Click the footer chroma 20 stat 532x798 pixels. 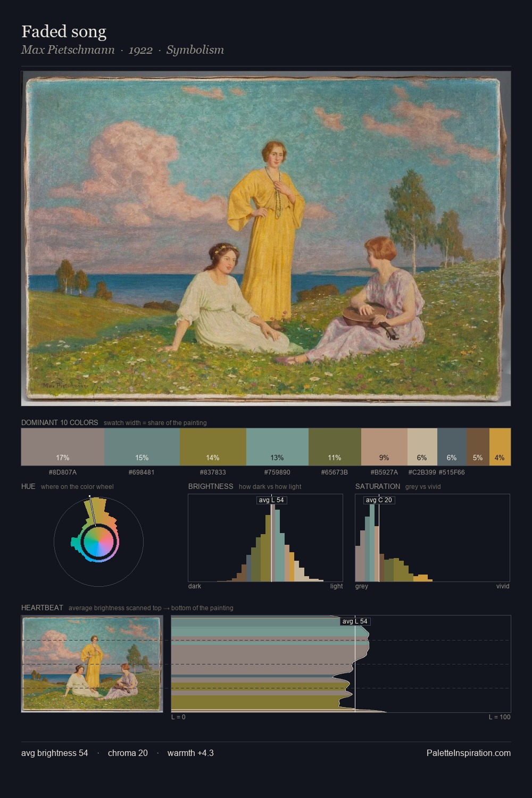click(128, 753)
